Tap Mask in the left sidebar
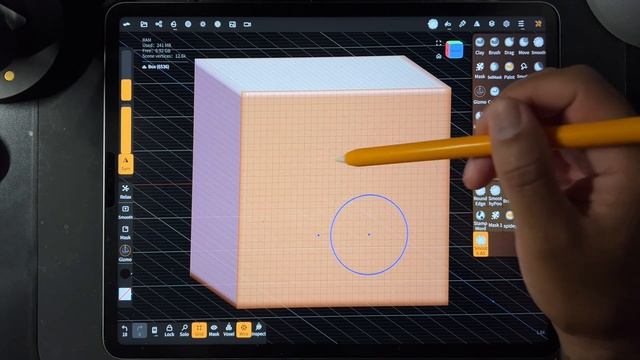Viewport: 640px width, 360px height. [x=125, y=232]
